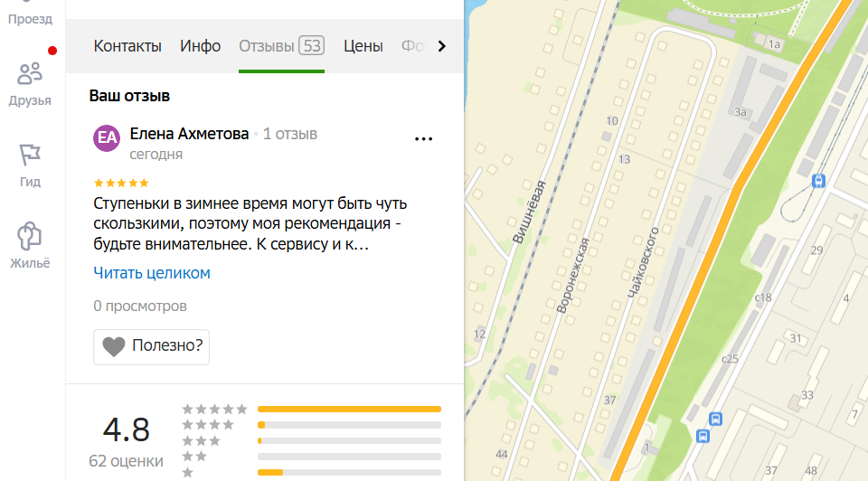868x481 pixels.
Task: Click the 1 отзыв counter text
Action: coord(290,134)
